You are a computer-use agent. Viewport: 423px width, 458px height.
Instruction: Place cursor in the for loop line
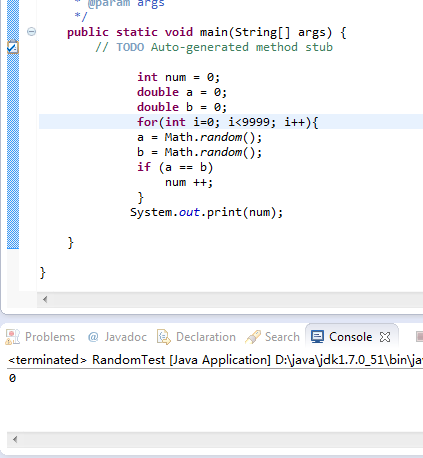point(228,122)
